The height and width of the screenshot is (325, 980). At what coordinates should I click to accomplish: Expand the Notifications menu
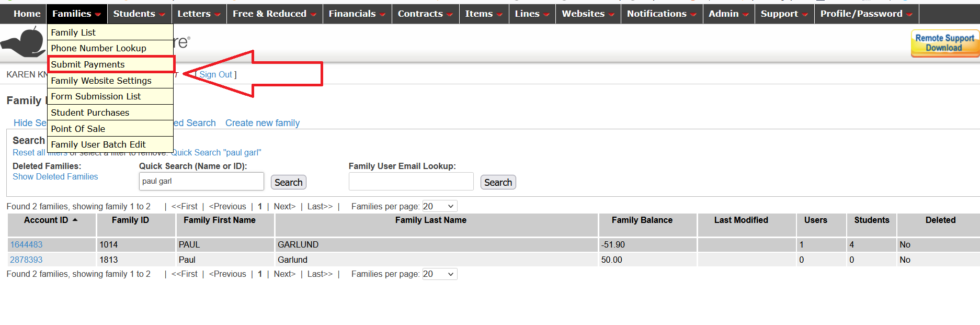(661, 14)
